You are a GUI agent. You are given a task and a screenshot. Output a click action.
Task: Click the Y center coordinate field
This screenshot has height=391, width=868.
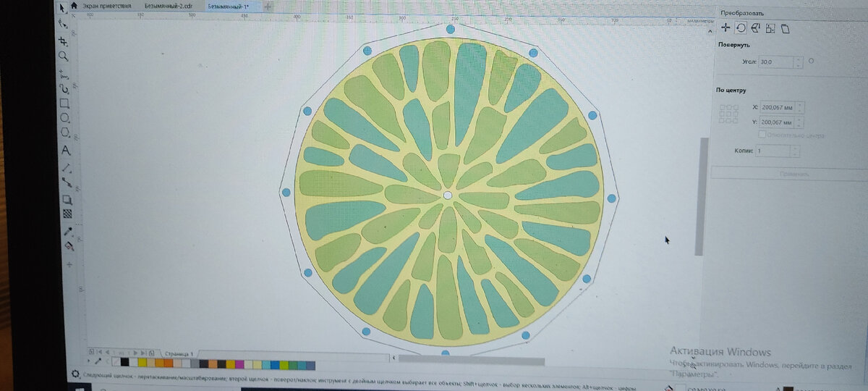click(778, 122)
